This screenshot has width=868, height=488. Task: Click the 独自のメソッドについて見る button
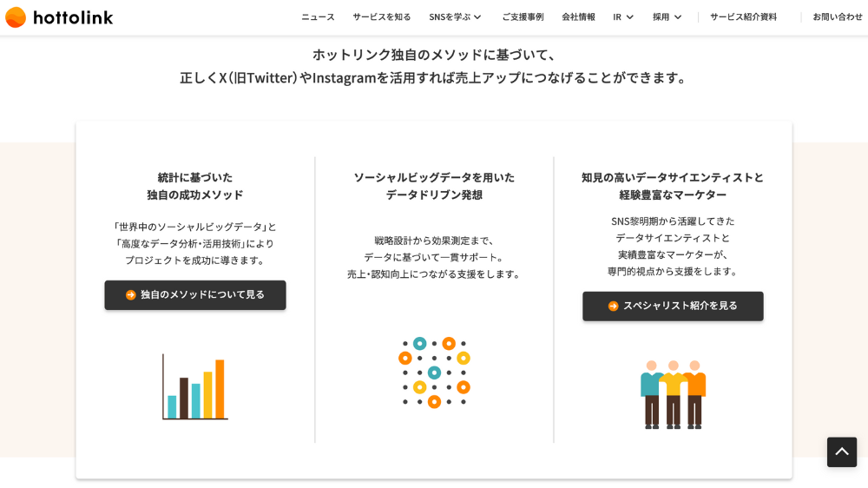(x=195, y=295)
